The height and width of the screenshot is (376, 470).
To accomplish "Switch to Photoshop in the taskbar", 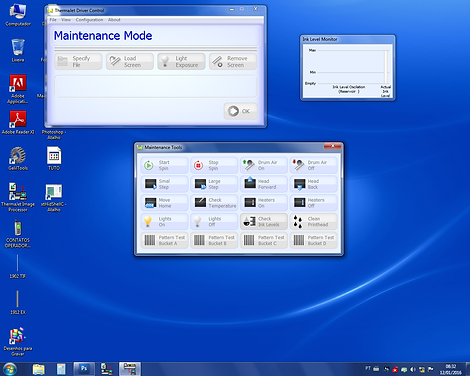I will [x=84, y=369].
